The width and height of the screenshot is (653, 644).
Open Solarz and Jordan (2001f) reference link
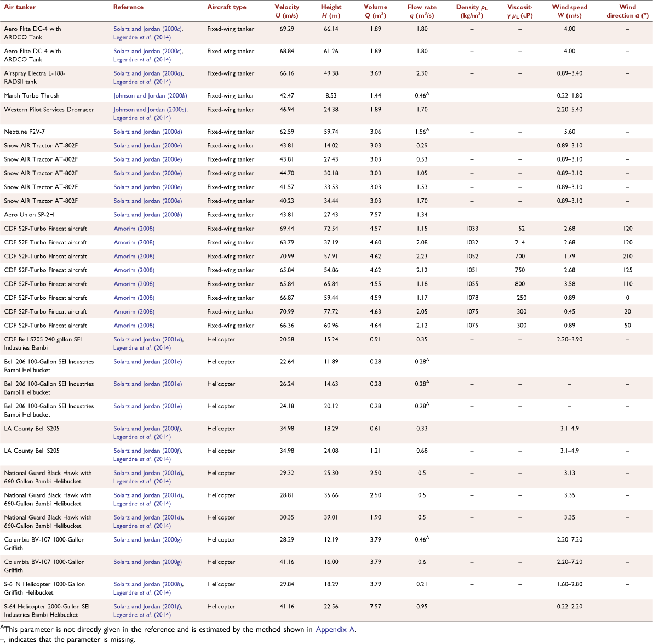pyautogui.click(x=148, y=607)
